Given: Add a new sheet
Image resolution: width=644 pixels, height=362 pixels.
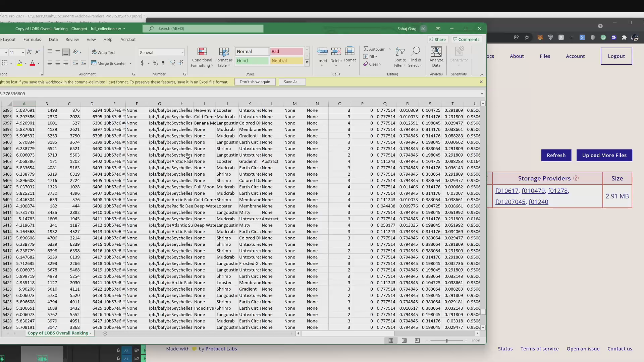Looking at the screenshot, I should [105, 334].
